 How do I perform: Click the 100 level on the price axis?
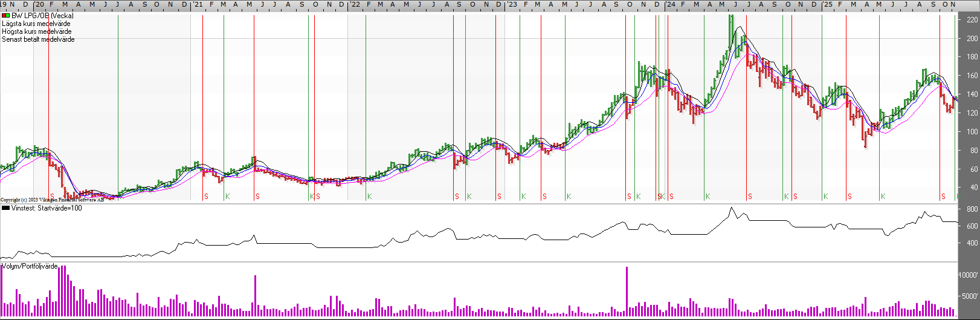coord(972,132)
